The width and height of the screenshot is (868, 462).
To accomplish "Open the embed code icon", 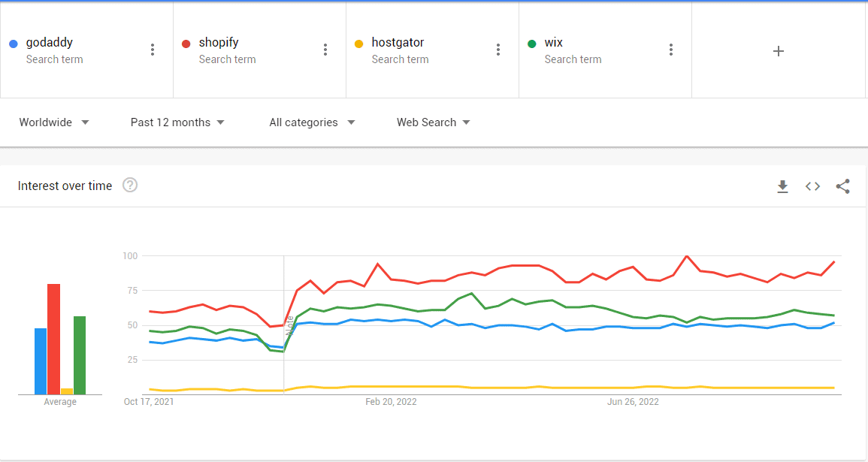I will tap(812, 186).
